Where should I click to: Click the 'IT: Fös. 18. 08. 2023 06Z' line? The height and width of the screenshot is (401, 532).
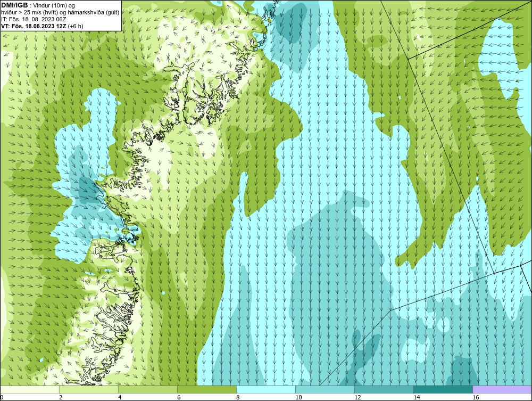(x=34, y=19)
